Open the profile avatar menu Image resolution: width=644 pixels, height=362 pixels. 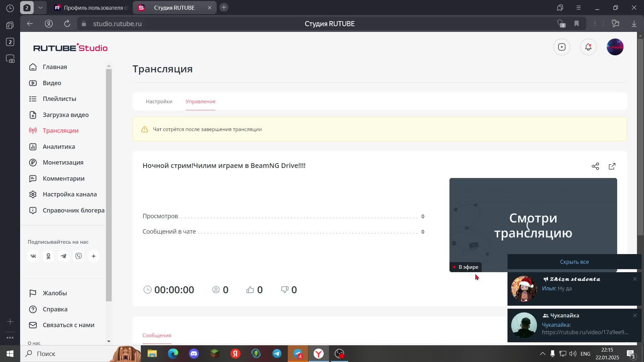[615, 47]
